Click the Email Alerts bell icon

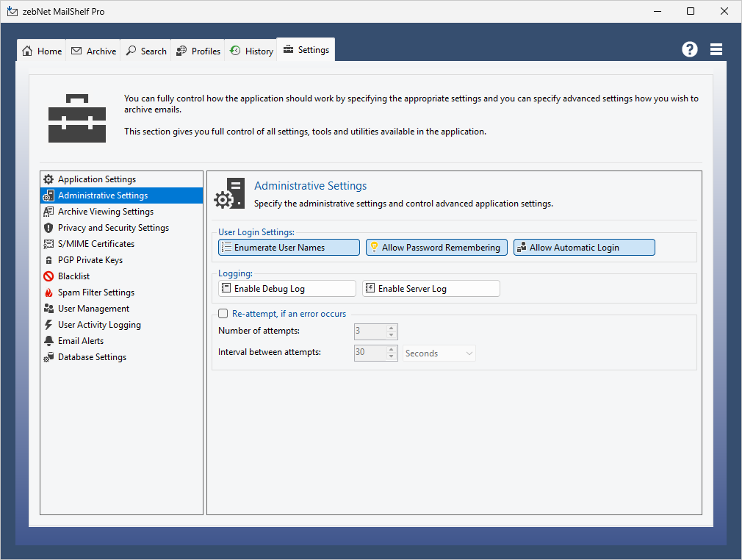(x=48, y=341)
